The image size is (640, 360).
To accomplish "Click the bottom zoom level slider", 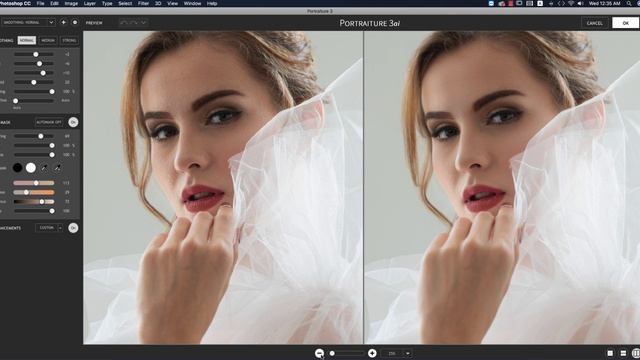I will [x=347, y=353].
